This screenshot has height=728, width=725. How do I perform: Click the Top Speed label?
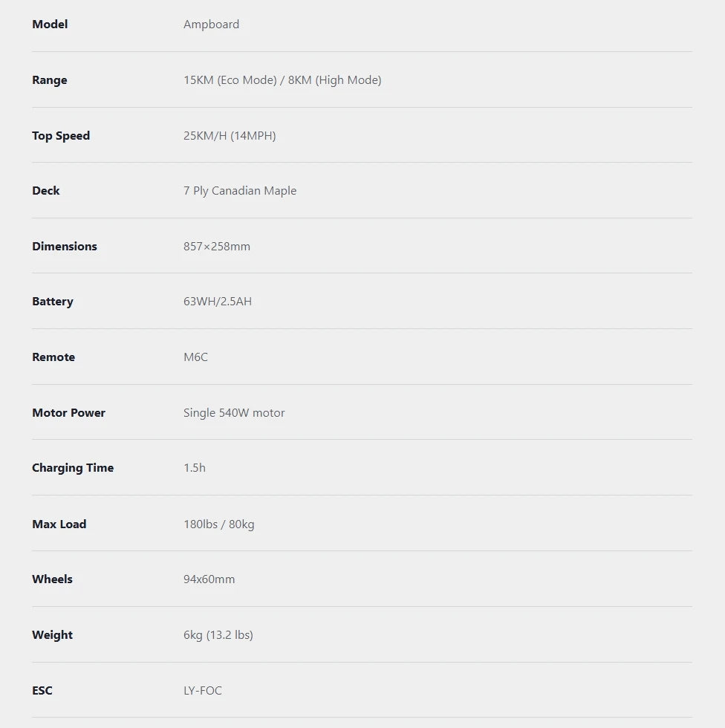61,136
